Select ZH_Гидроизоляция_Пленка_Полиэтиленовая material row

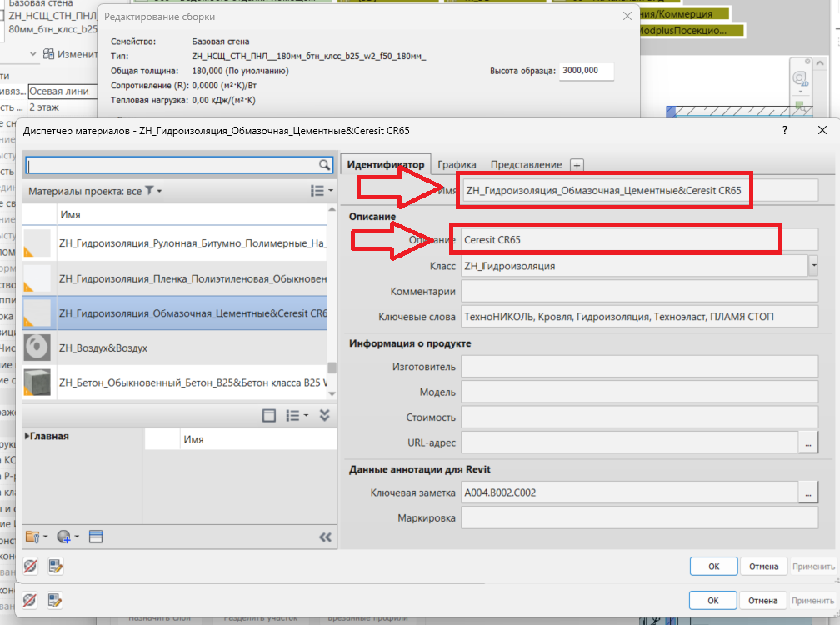coord(175,278)
